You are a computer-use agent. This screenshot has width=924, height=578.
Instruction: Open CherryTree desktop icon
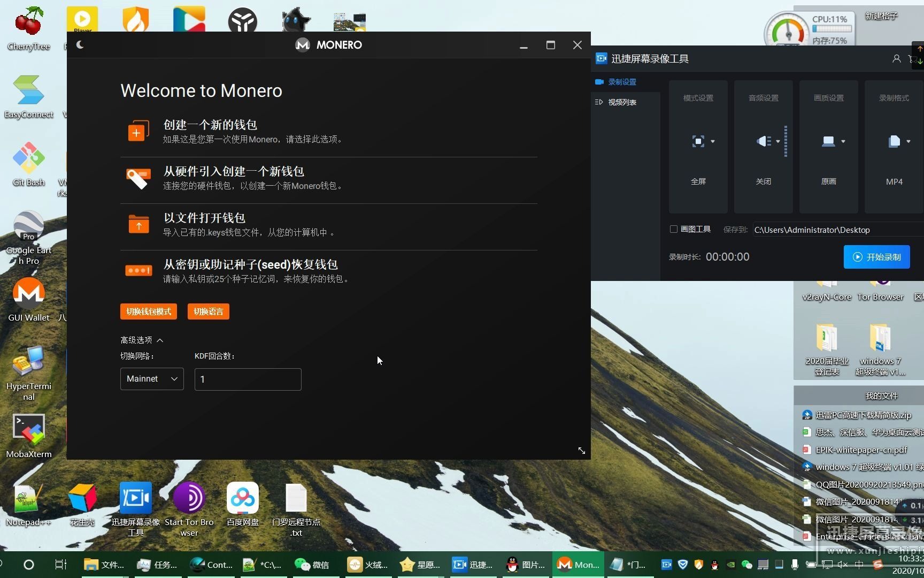(29, 29)
